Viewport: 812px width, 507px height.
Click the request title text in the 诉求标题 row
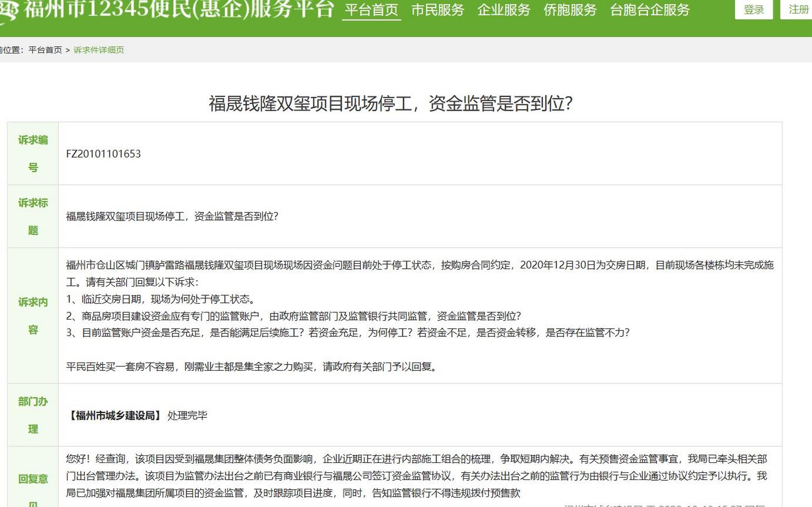(x=172, y=216)
